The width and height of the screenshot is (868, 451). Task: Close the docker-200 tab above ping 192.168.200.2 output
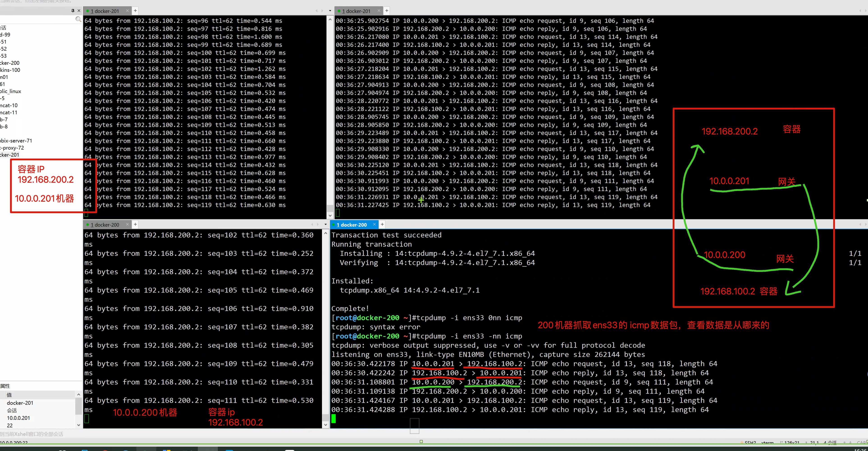[x=127, y=224]
